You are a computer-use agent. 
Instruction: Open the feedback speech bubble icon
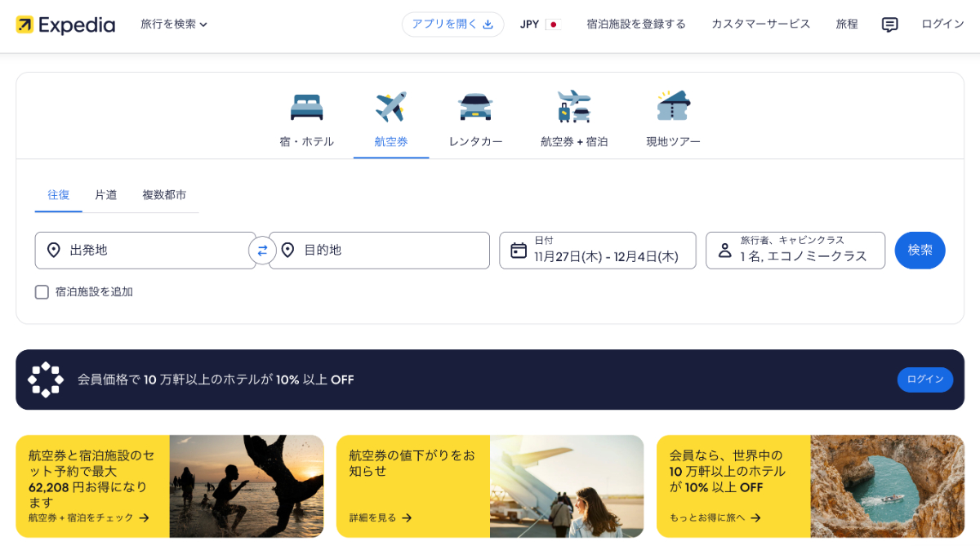tap(889, 24)
